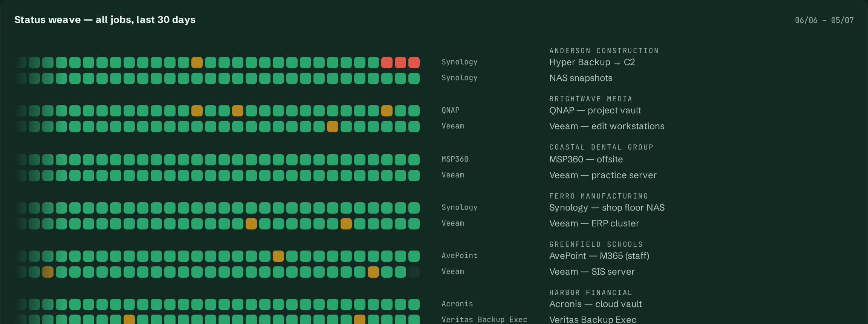This screenshot has height=324, width=868.
Task: Select last green cell in Synology shop floor NAS row
Action: pos(414,208)
